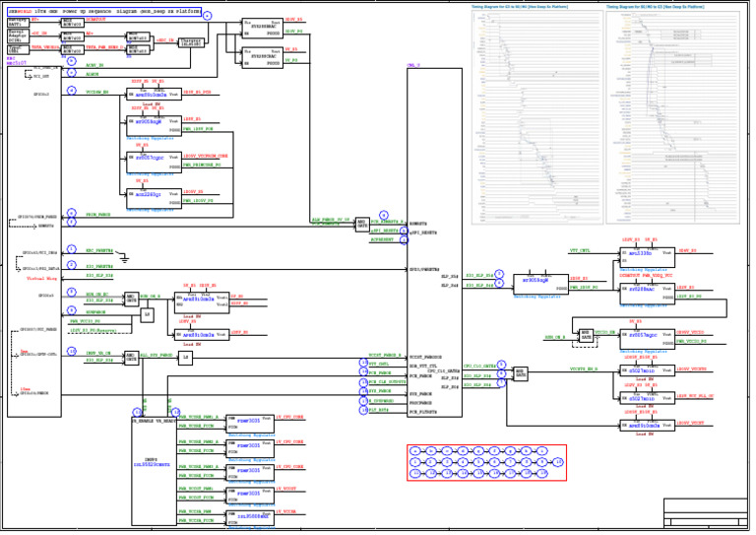Select the Charger block

(191, 42)
